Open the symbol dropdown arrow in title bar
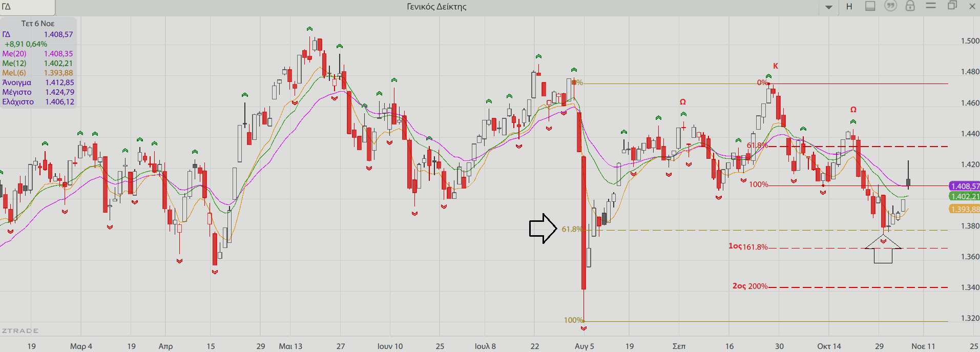This screenshot has width=980, height=352. click(x=829, y=7)
